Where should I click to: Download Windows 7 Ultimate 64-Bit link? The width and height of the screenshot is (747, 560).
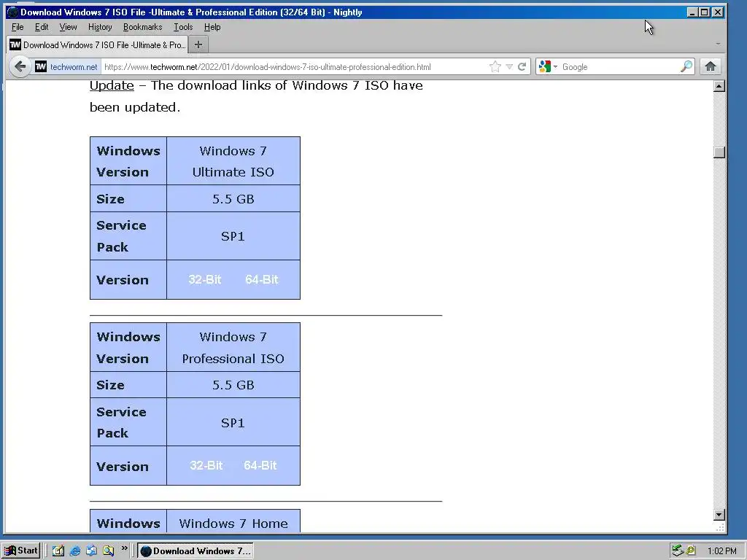click(262, 279)
